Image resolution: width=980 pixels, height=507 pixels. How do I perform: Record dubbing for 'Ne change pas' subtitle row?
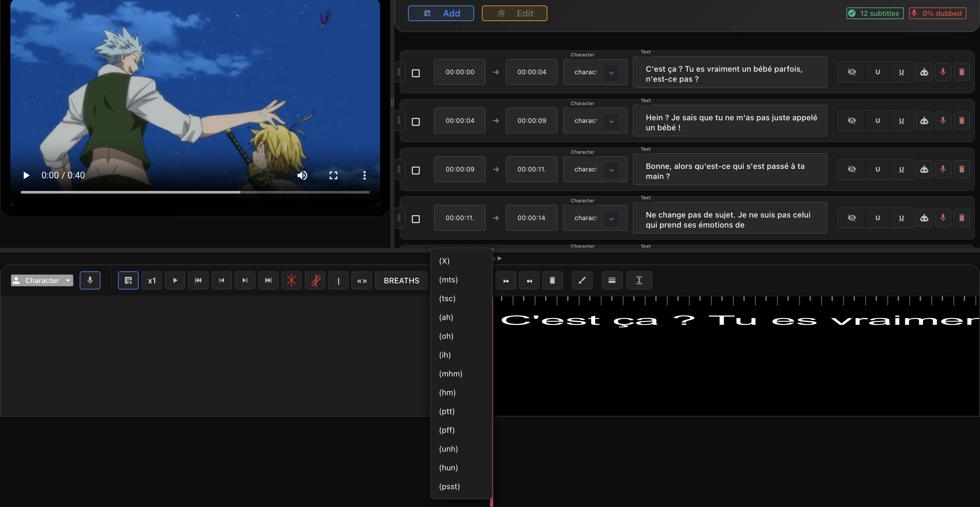click(943, 218)
